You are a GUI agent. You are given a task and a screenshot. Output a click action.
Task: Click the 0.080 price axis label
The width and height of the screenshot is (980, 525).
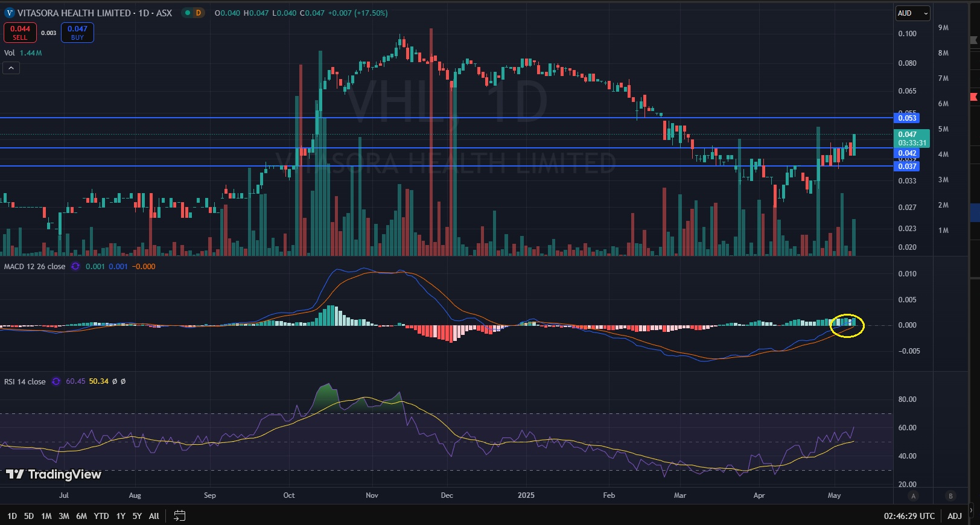pos(907,63)
